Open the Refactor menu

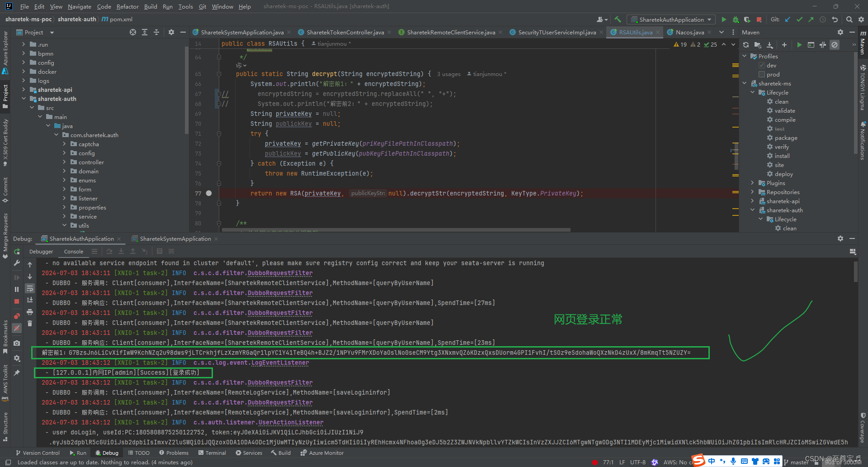[x=127, y=6]
